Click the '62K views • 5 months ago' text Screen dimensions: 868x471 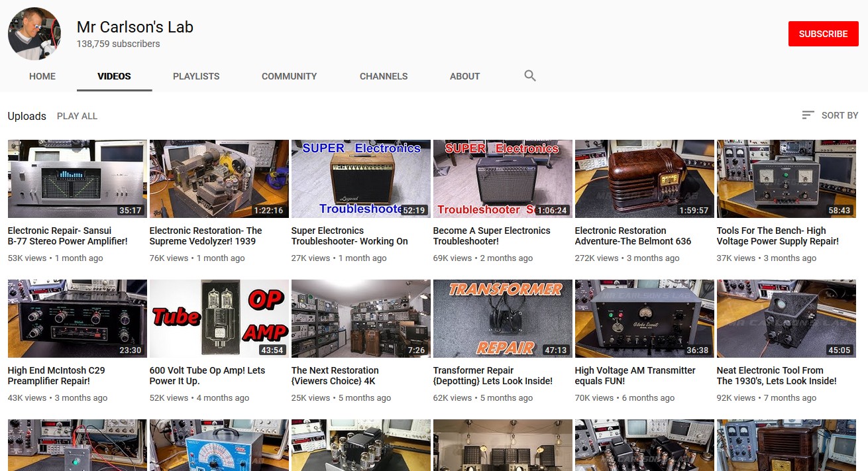[483, 398]
